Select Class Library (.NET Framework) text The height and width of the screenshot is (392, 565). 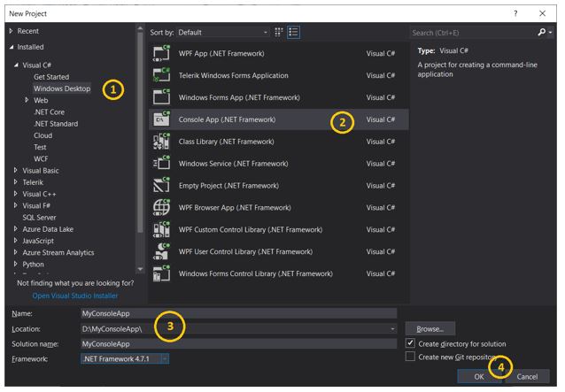tap(227, 142)
